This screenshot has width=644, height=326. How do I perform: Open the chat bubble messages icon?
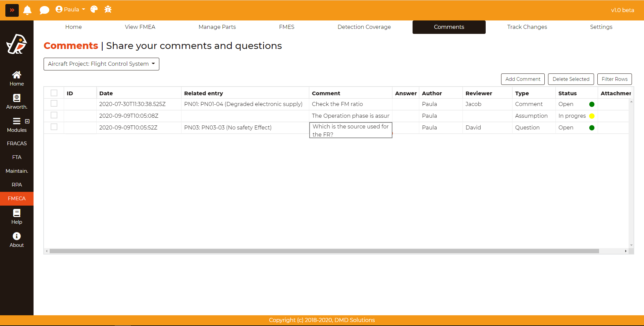(x=44, y=10)
